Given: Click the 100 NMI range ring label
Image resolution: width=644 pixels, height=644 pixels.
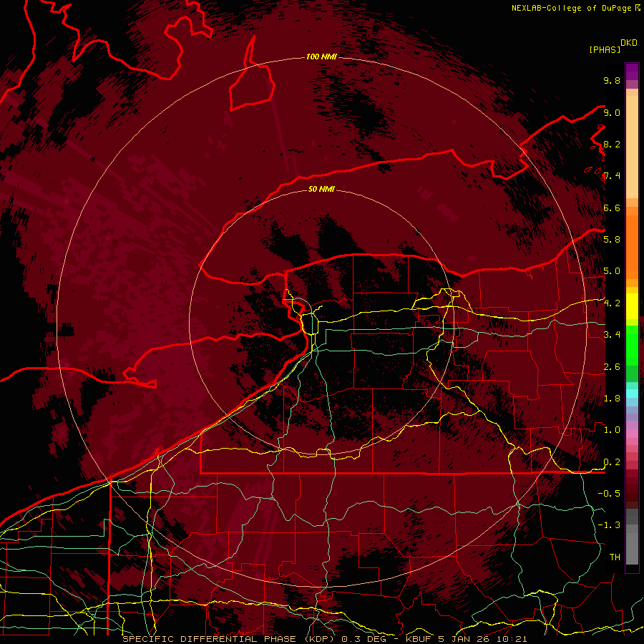Looking at the screenshot, I should pos(321,57).
